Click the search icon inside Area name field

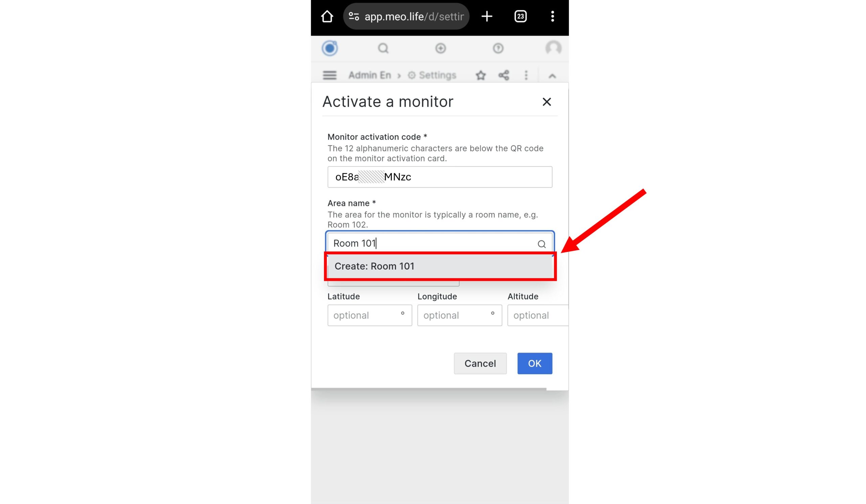tap(541, 244)
